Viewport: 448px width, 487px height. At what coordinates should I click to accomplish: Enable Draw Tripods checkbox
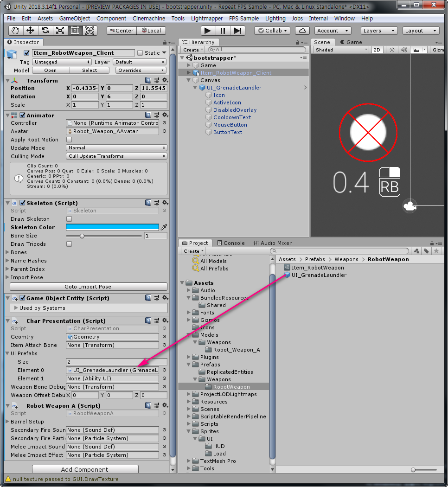click(x=69, y=244)
